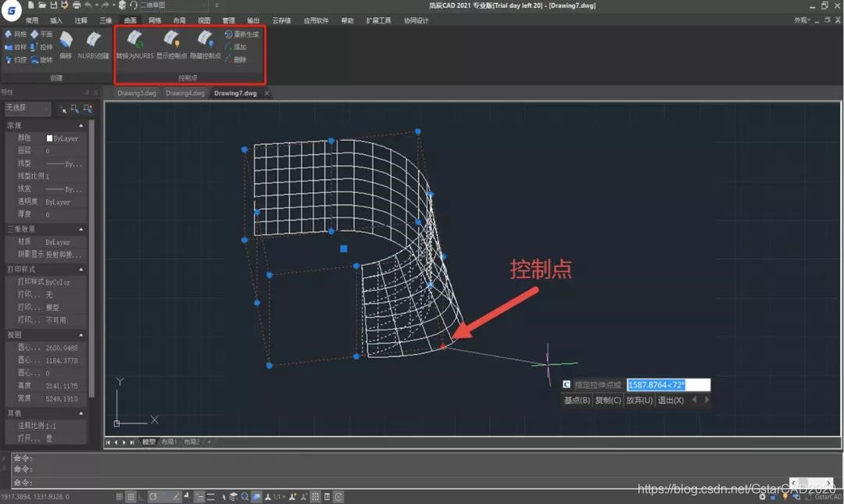Collapse the 三维效果 properties section

click(x=80, y=230)
